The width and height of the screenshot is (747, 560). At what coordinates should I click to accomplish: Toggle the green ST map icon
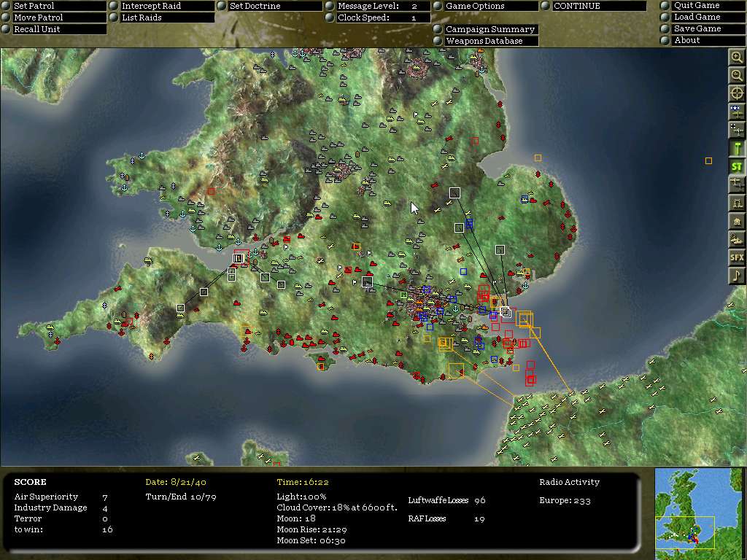[737, 167]
